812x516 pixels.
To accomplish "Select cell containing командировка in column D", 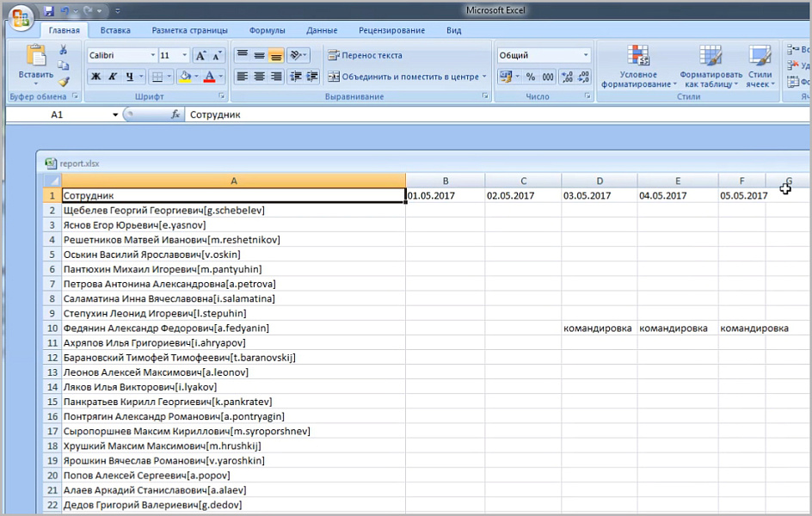I will coord(600,328).
